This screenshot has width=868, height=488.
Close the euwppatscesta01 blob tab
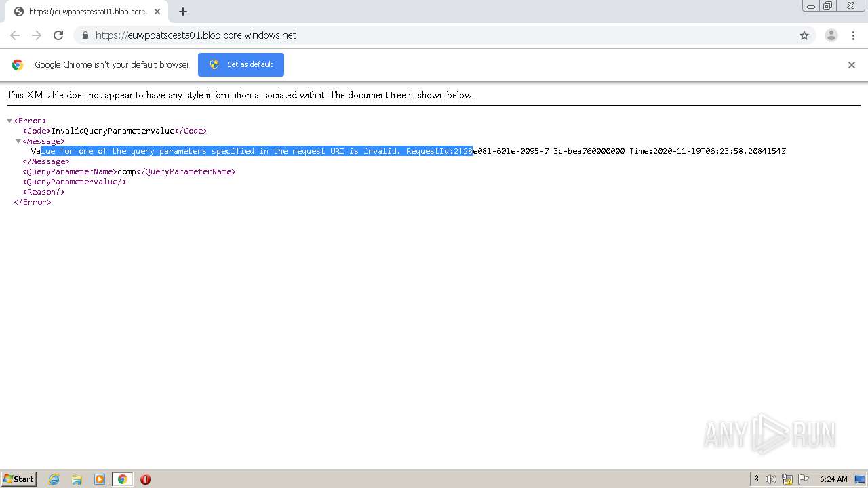click(157, 12)
